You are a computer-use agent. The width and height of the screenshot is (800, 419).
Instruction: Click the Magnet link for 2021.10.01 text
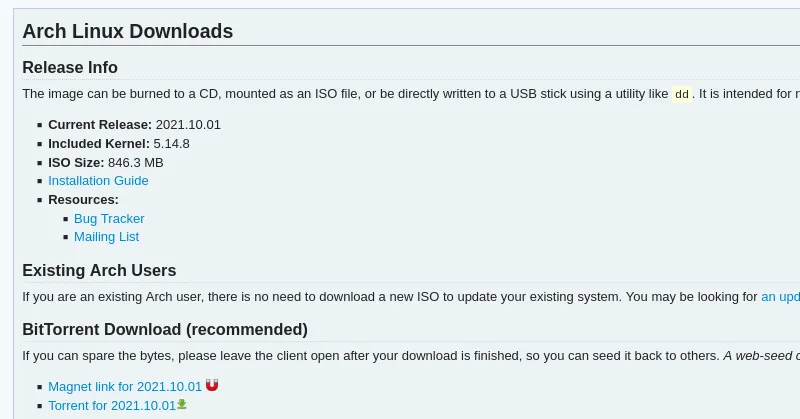click(125, 387)
